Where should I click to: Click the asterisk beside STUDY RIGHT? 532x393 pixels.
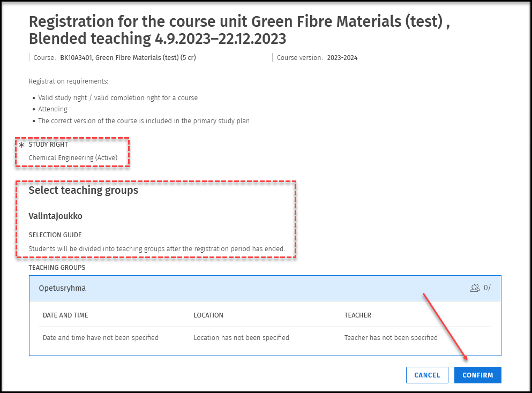[22, 145]
